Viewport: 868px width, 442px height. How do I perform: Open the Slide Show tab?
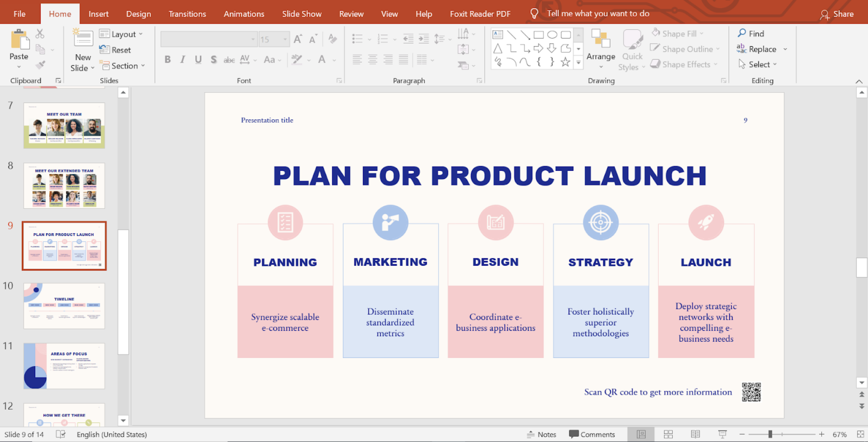pos(302,14)
